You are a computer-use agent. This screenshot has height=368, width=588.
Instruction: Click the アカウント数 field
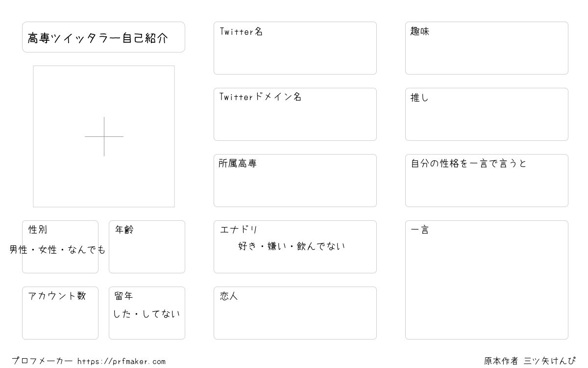[60, 313]
